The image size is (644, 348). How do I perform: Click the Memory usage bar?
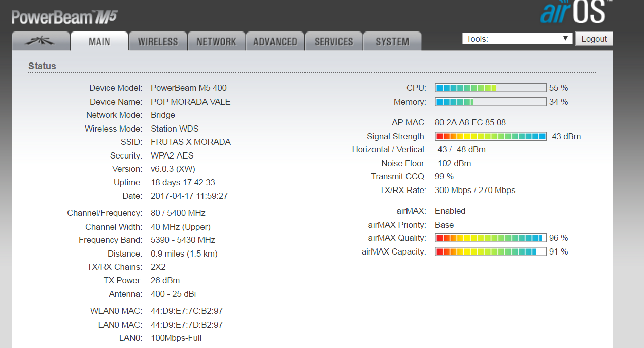[x=491, y=102]
